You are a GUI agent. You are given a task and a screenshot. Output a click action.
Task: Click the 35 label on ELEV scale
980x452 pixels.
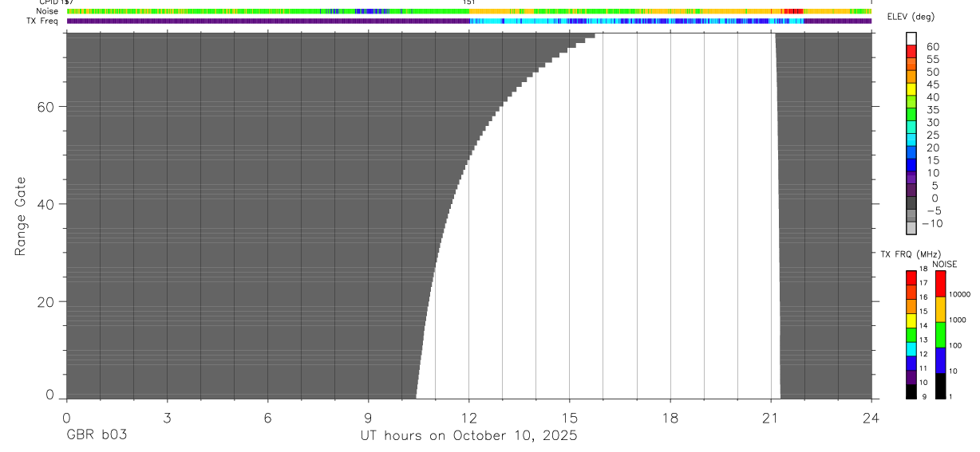tap(933, 110)
